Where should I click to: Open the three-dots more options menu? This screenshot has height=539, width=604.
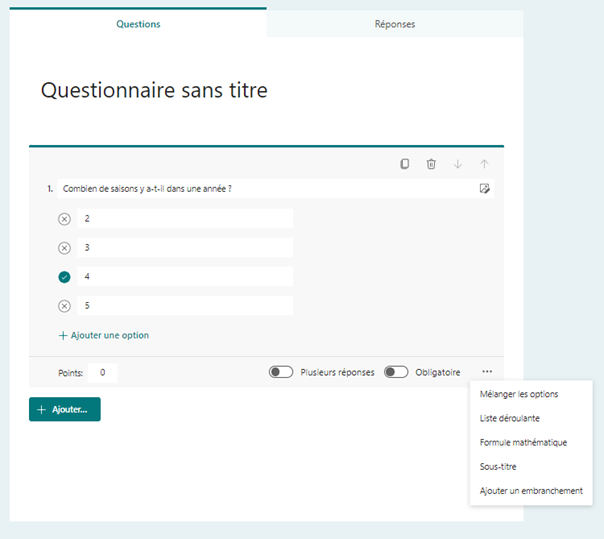click(487, 372)
